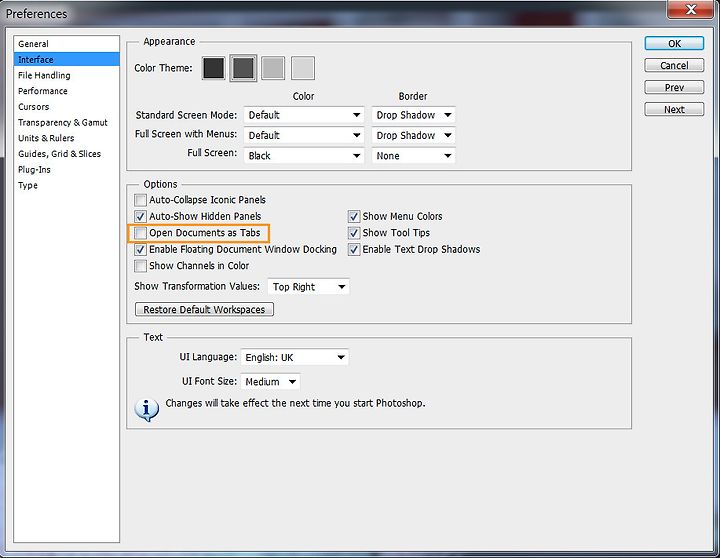Click the Preferences title bar text
This screenshot has width=720, height=558.
click(36, 14)
